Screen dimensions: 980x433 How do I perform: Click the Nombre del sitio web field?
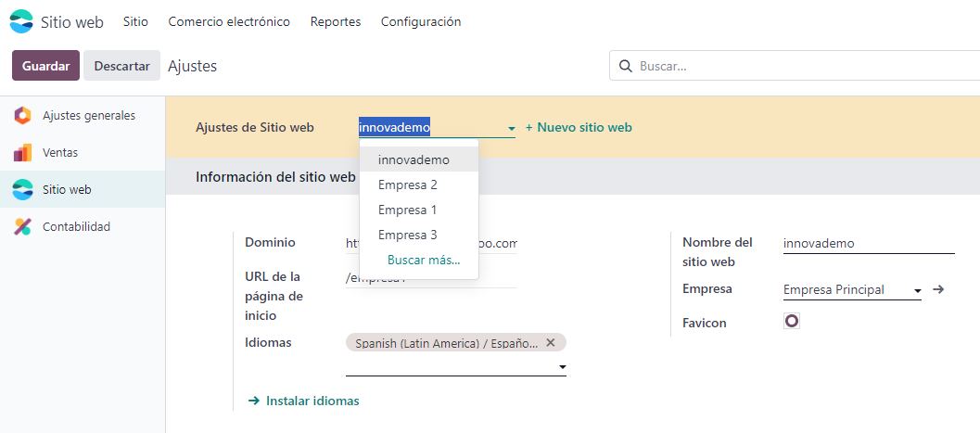pyautogui.click(x=868, y=243)
